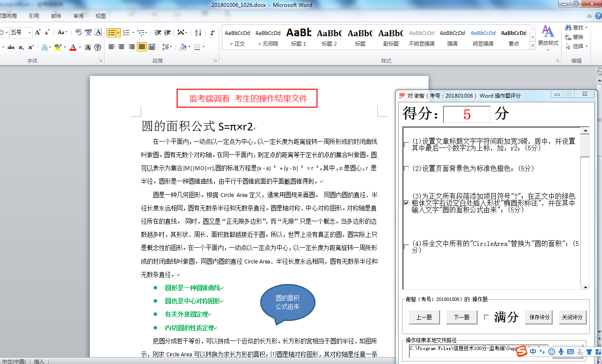602x364 pixels.
Task: Check the box for task (2) page background
Action: (406, 168)
